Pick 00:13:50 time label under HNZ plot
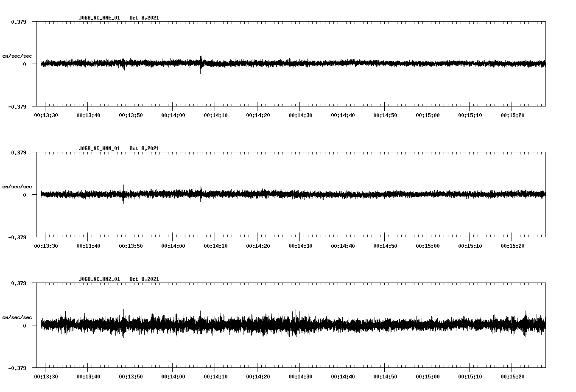576x392 pixels. pos(131,377)
